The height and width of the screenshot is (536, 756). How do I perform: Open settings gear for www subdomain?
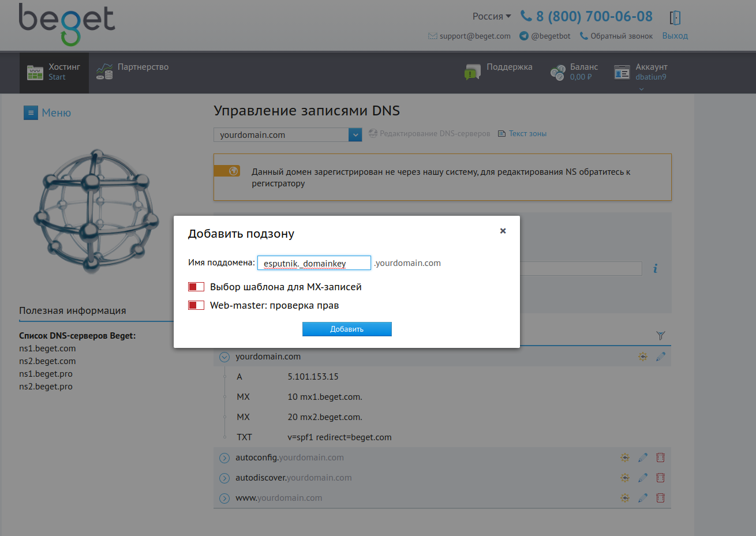click(x=625, y=498)
